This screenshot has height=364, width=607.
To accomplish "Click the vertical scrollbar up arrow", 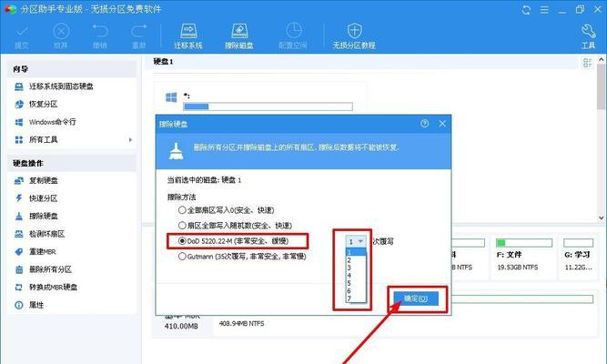I will pyautogui.click(x=602, y=59).
